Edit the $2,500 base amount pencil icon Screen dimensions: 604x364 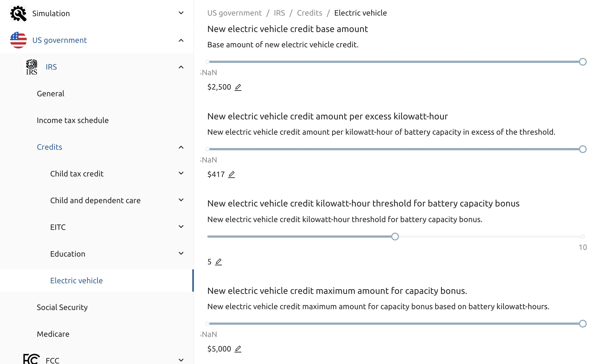238,87
